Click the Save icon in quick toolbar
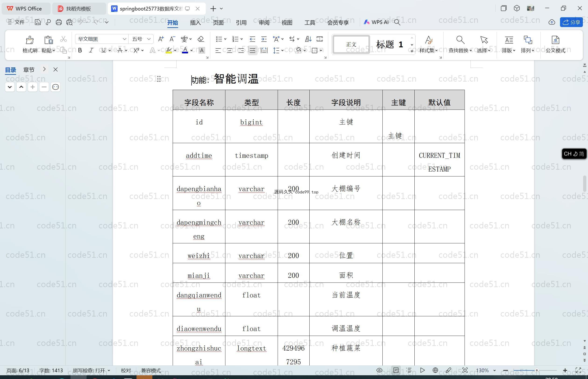Image resolution: width=588 pixels, height=379 pixels. (38, 22)
